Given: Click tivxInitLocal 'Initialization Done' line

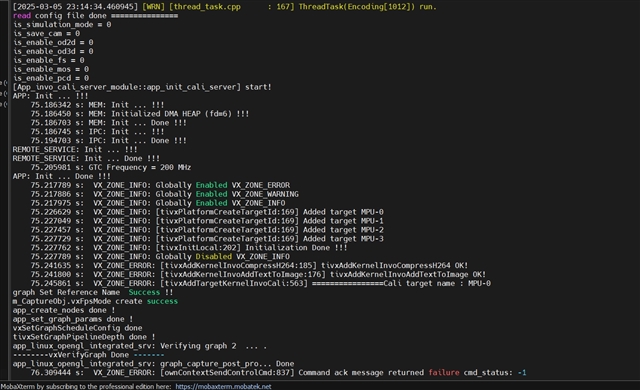Looking at the screenshot, I should (189, 248).
